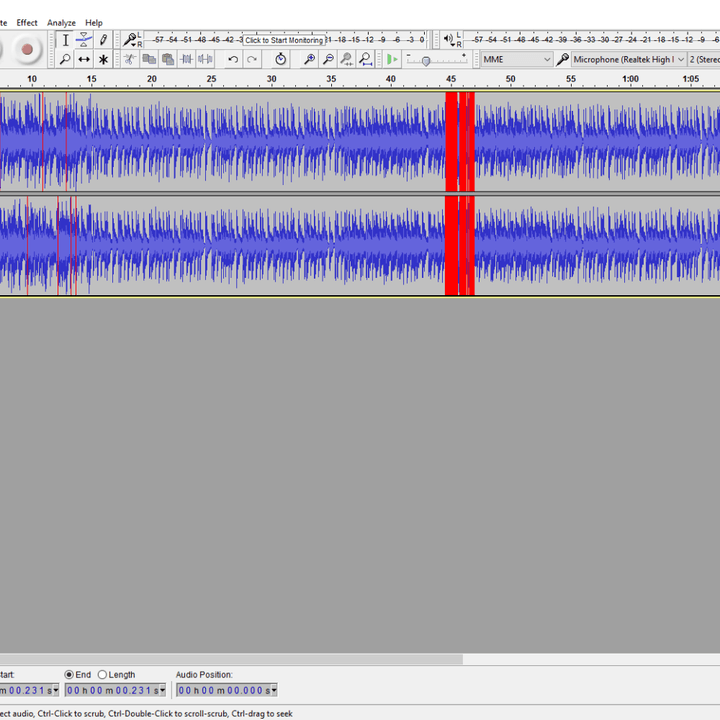The width and height of the screenshot is (720, 720).
Task: Open the Analyze menu
Action: pyautogui.click(x=61, y=22)
